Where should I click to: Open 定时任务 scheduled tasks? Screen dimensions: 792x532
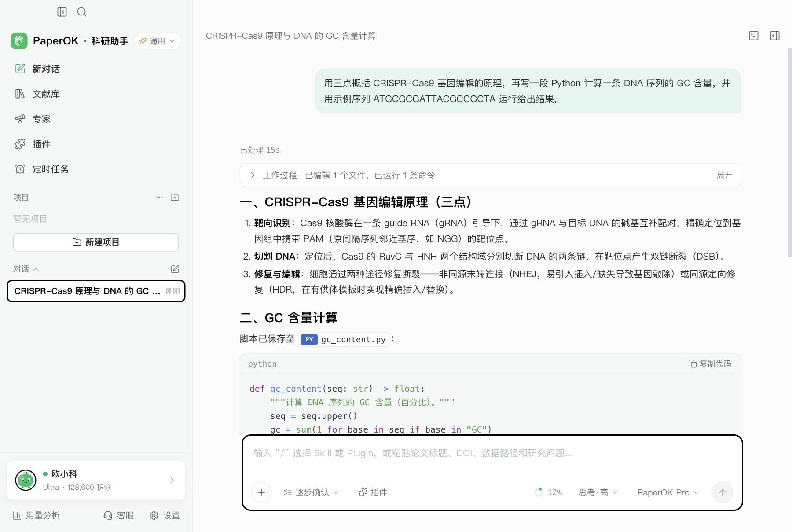tap(96, 169)
